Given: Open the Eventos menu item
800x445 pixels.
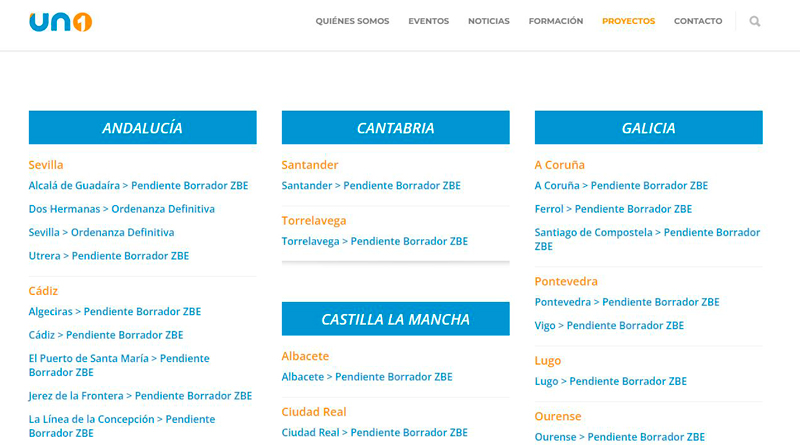Looking at the screenshot, I should 429,21.
